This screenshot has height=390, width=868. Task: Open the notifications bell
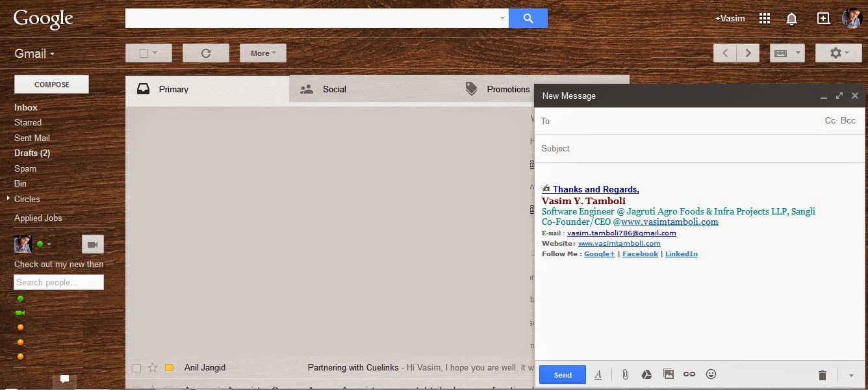(x=791, y=18)
